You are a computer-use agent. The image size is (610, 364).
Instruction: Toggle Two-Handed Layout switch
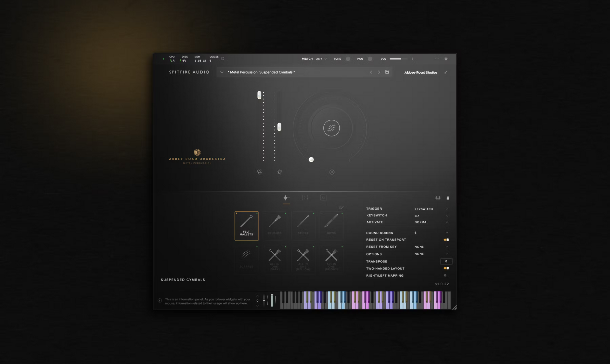coord(446,268)
